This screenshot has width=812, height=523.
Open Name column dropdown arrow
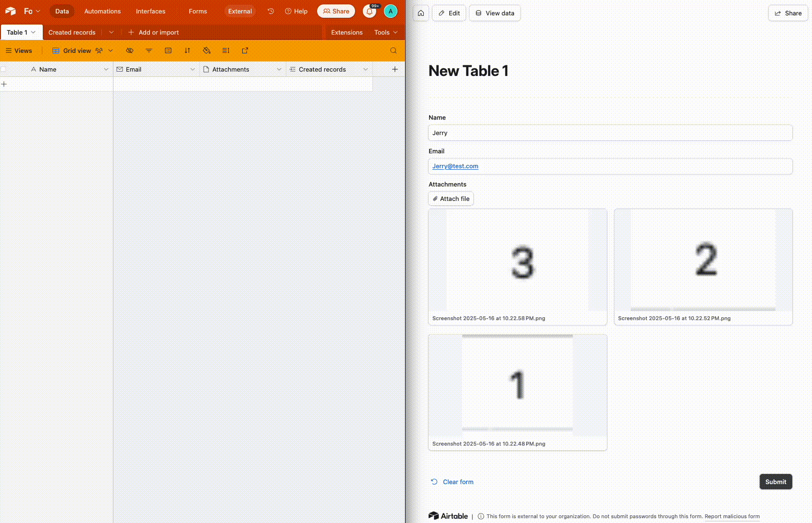(x=106, y=69)
